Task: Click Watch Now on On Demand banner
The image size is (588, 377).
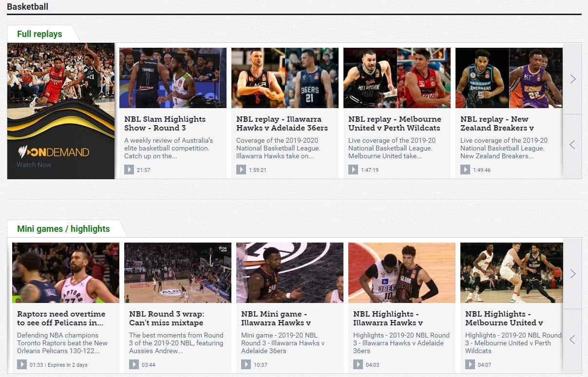Action: 34,165
